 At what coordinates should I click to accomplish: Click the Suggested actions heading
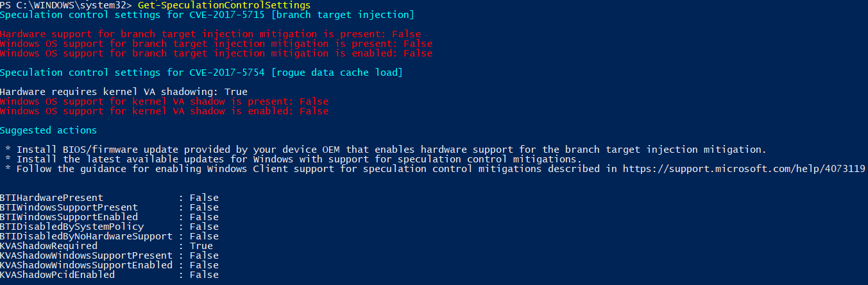coord(49,130)
